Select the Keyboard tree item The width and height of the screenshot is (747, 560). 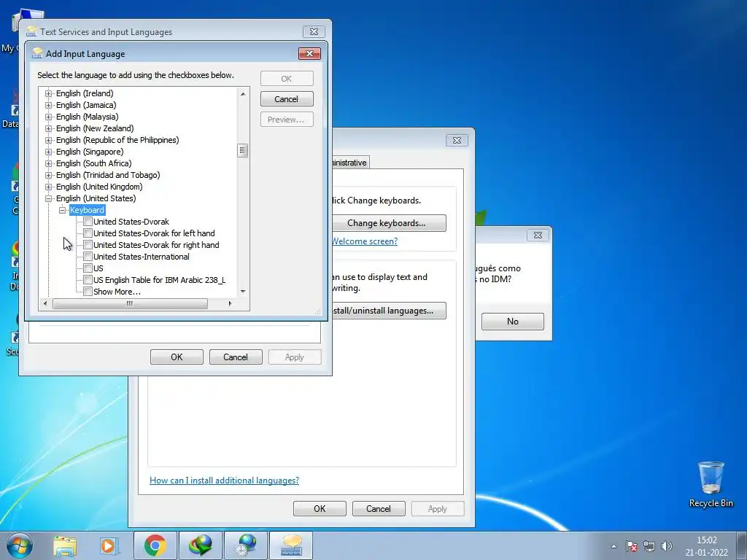point(87,210)
